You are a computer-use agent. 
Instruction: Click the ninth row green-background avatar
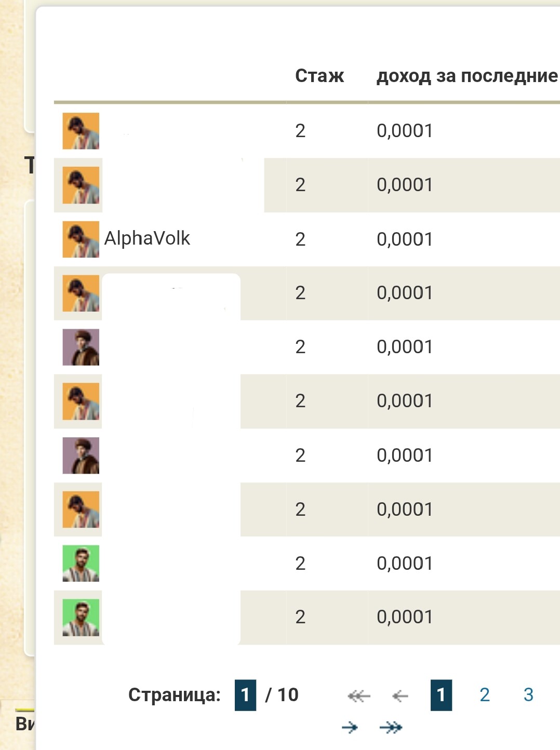81,564
